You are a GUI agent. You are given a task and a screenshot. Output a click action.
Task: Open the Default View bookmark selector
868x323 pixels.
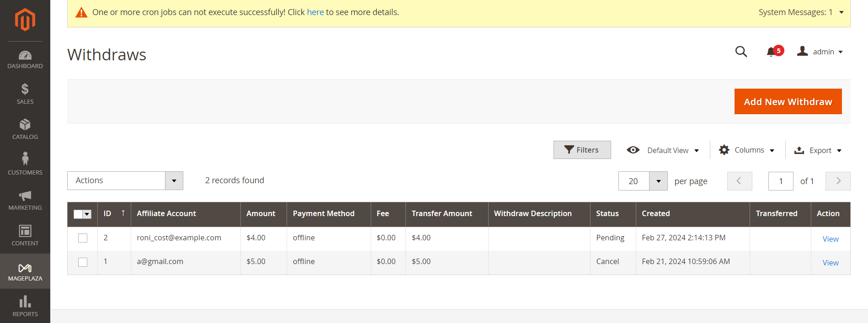663,150
